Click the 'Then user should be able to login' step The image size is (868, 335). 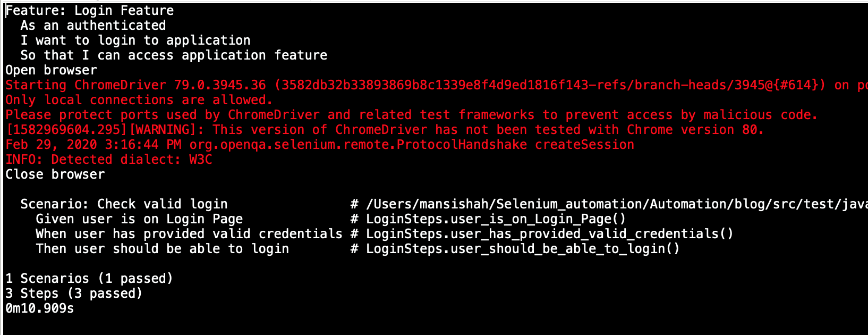163,249
